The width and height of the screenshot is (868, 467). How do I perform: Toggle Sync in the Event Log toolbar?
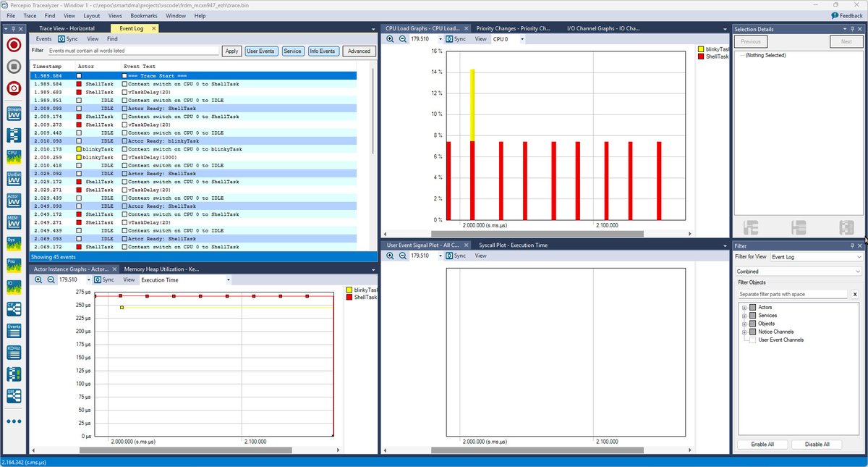[67, 39]
